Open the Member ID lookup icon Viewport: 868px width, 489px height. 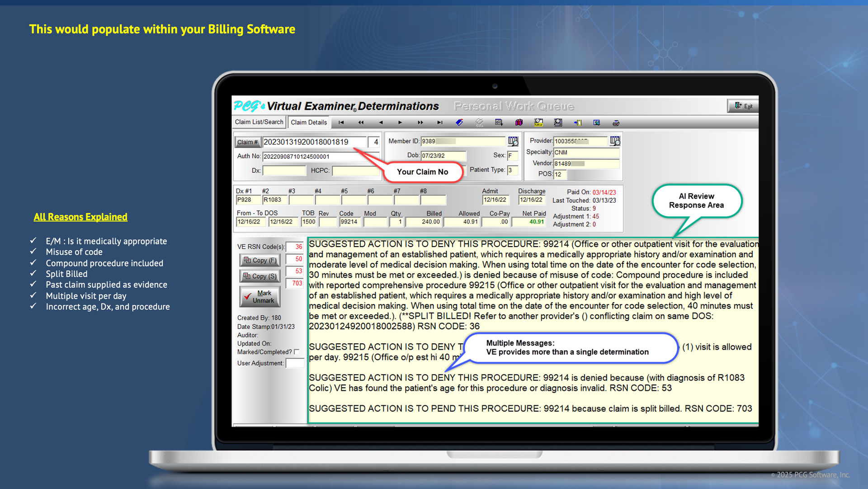click(x=513, y=141)
